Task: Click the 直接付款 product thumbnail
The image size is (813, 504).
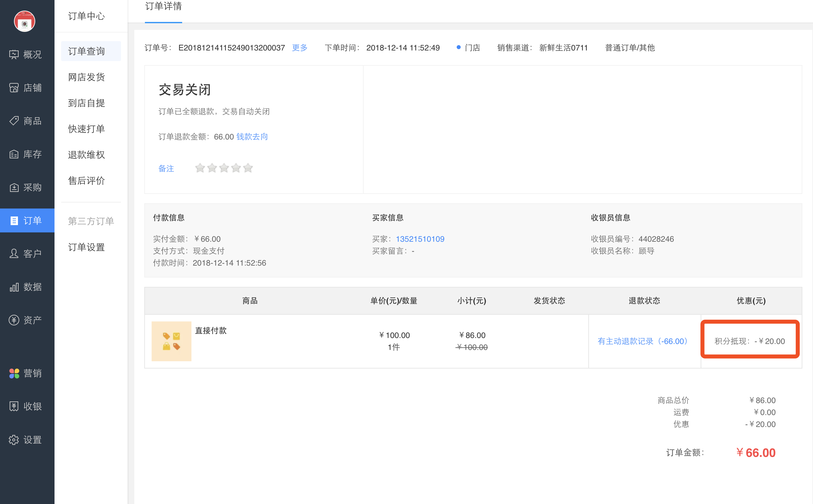Action: (172, 341)
